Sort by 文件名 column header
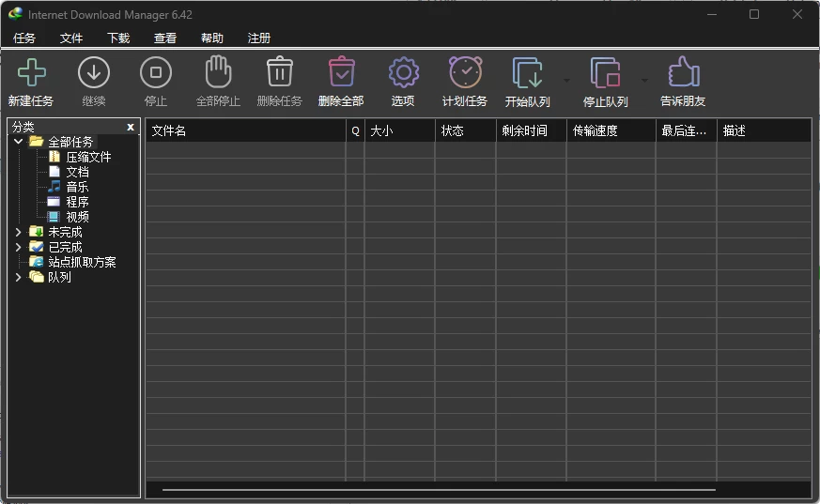 tap(244, 130)
